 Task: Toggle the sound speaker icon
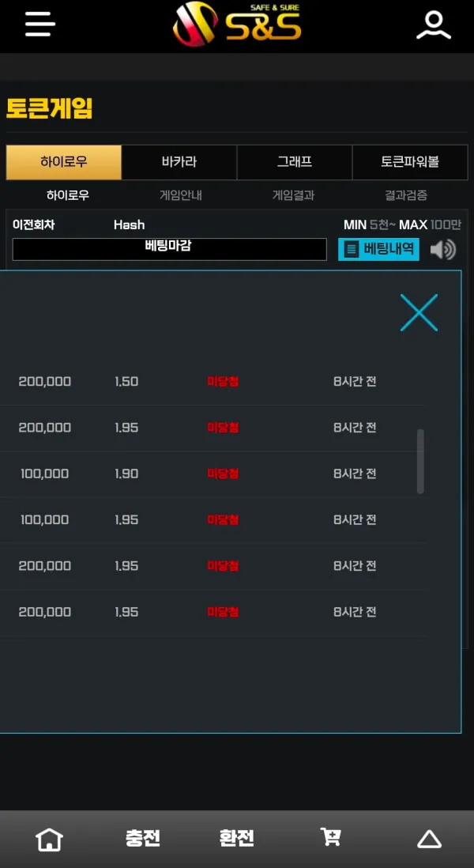pos(443,250)
